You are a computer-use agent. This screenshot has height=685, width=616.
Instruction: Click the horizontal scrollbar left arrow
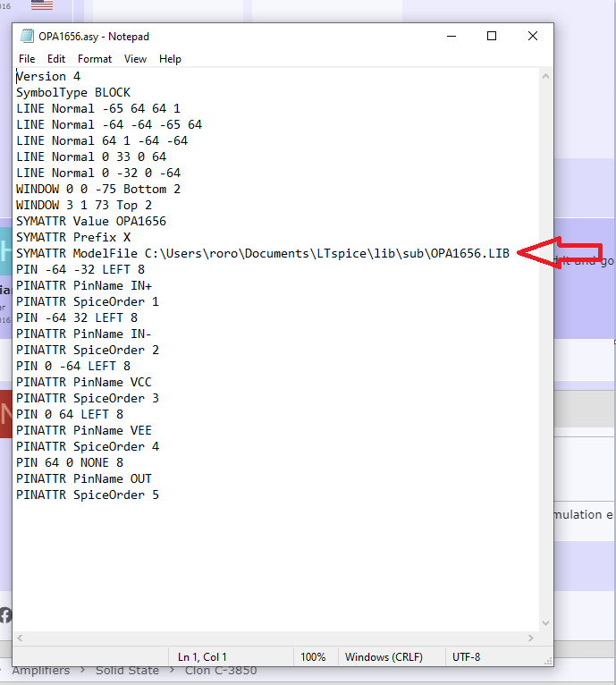(20, 638)
